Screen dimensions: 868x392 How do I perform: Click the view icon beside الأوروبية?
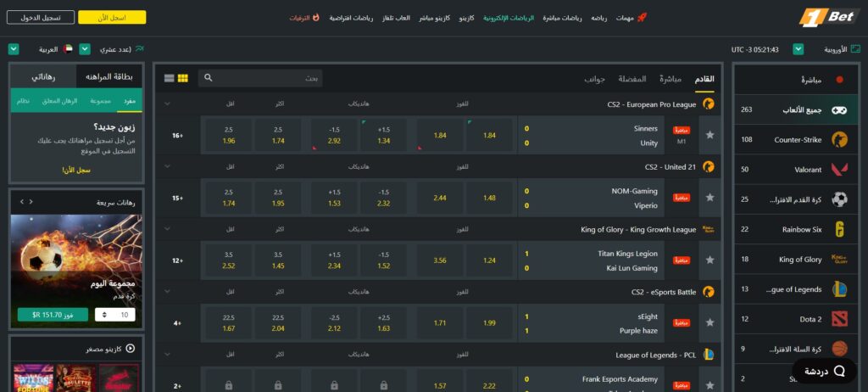click(856, 49)
